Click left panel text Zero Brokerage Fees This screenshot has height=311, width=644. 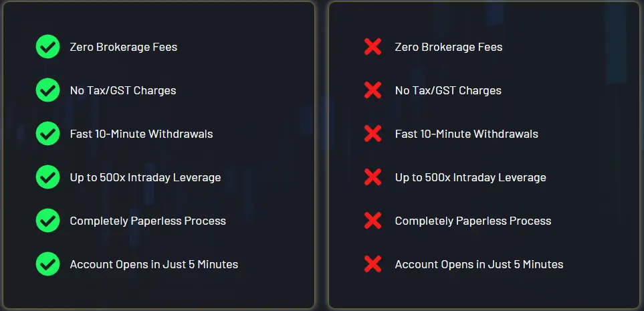[124, 47]
